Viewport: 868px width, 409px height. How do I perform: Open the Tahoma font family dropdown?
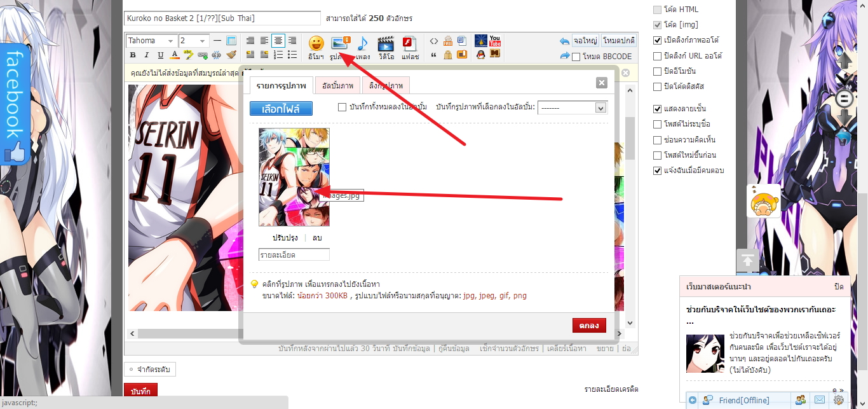click(151, 41)
